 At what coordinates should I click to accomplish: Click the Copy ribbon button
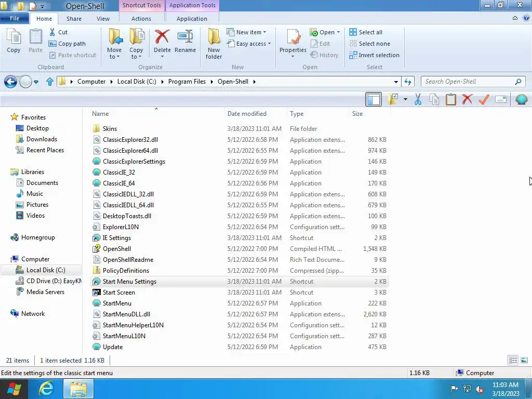coord(14,41)
